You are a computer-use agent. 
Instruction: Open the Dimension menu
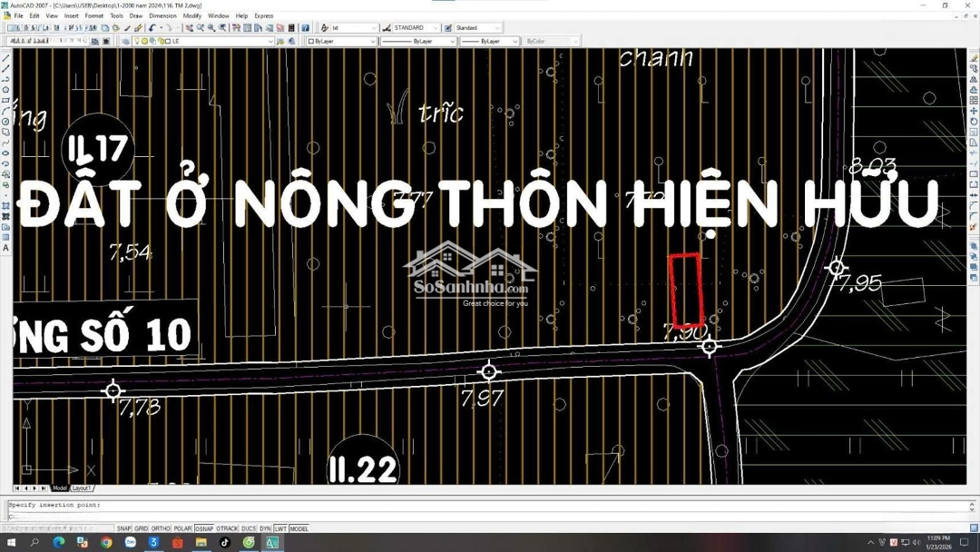click(162, 15)
